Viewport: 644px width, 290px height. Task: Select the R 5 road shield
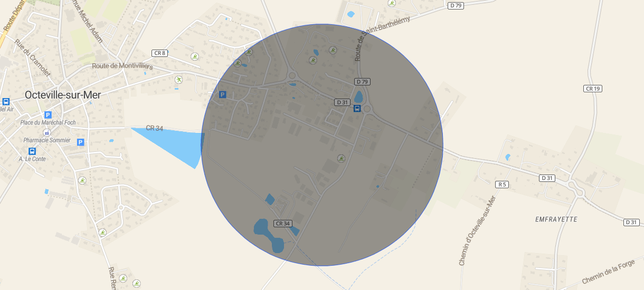[502, 185]
